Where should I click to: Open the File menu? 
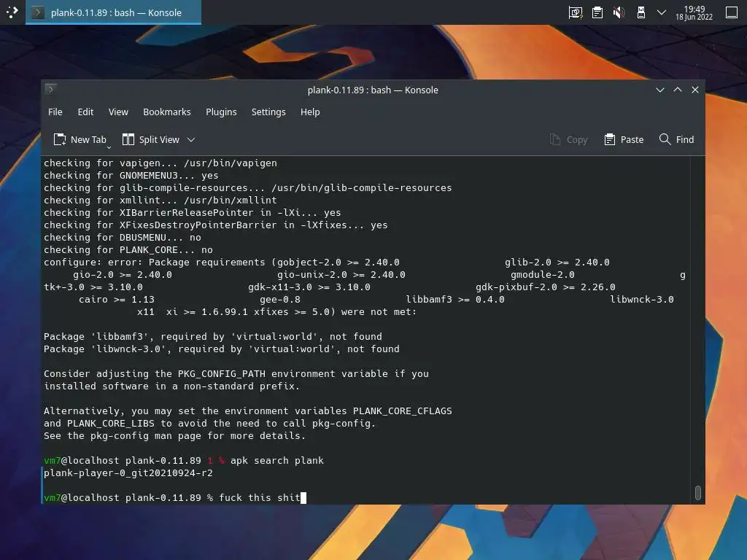pyautogui.click(x=55, y=112)
